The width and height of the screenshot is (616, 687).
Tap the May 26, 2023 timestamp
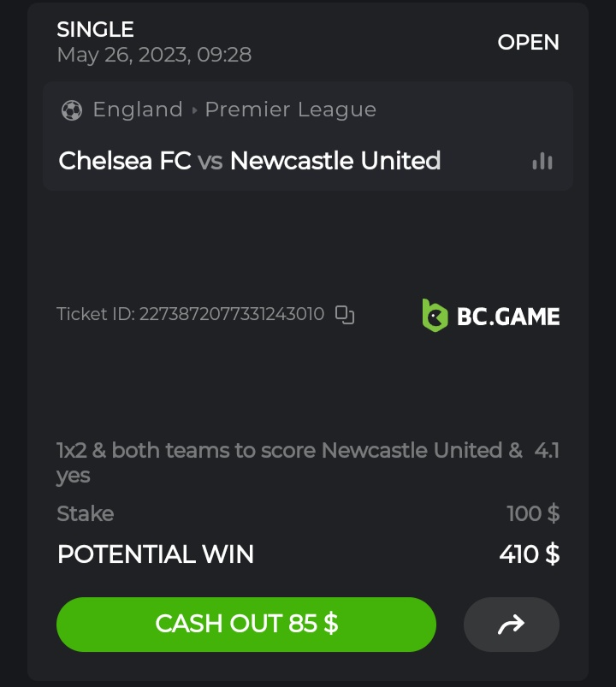click(154, 55)
